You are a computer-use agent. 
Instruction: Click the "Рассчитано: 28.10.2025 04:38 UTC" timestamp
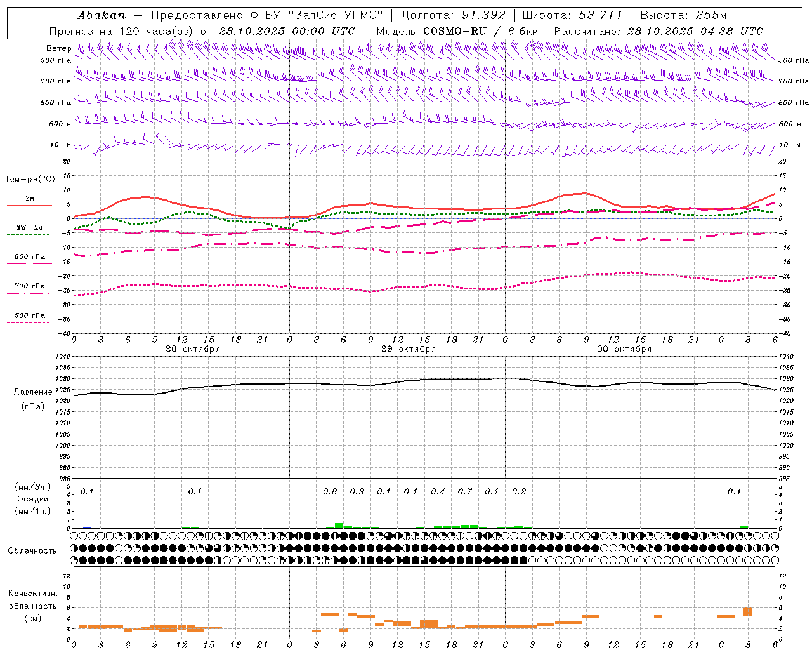pyautogui.click(x=658, y=31)
